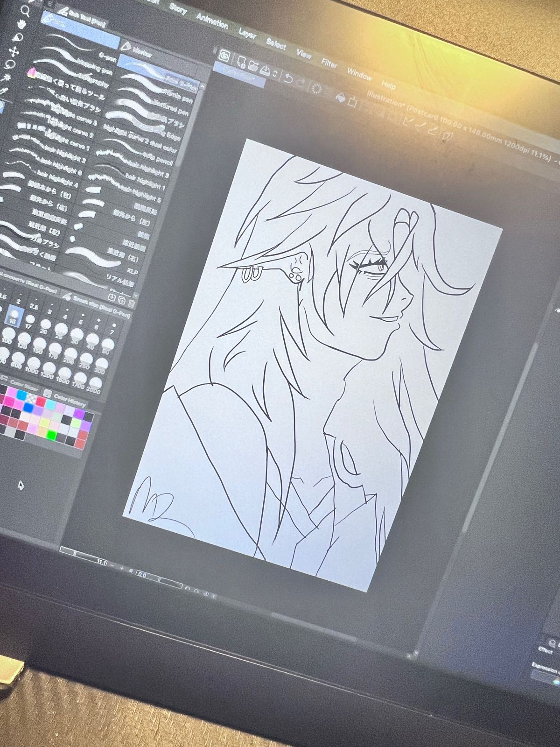Select the open Illustration canvas tab
The height and width of the screenshot is (747, 560).
coord(239,75)
